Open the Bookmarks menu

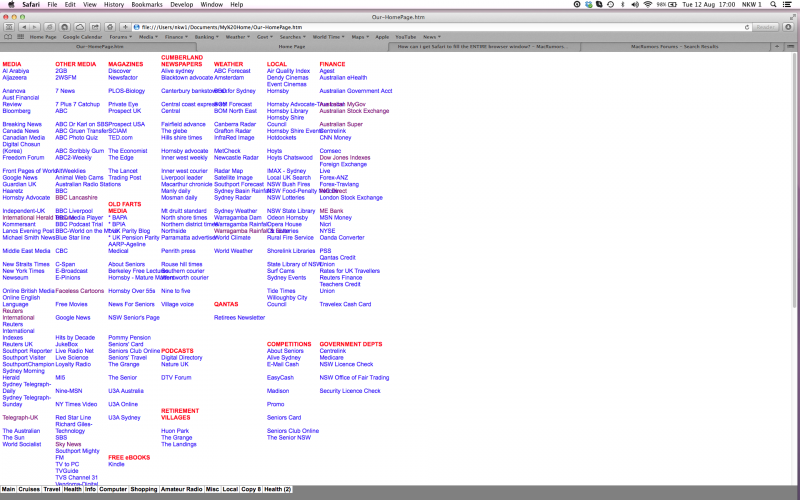coord(147,5)
